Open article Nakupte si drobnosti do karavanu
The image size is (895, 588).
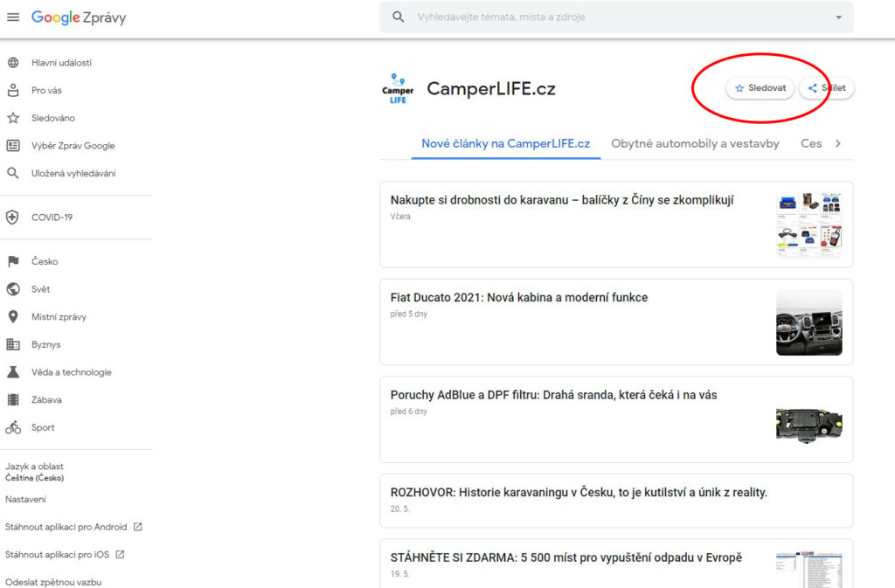coord(562,200)
